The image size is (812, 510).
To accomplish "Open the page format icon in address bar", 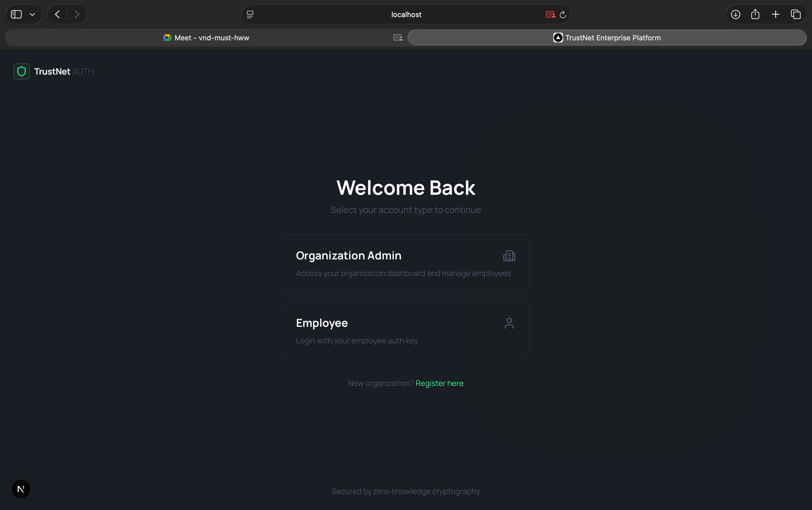I will point(250,14).
